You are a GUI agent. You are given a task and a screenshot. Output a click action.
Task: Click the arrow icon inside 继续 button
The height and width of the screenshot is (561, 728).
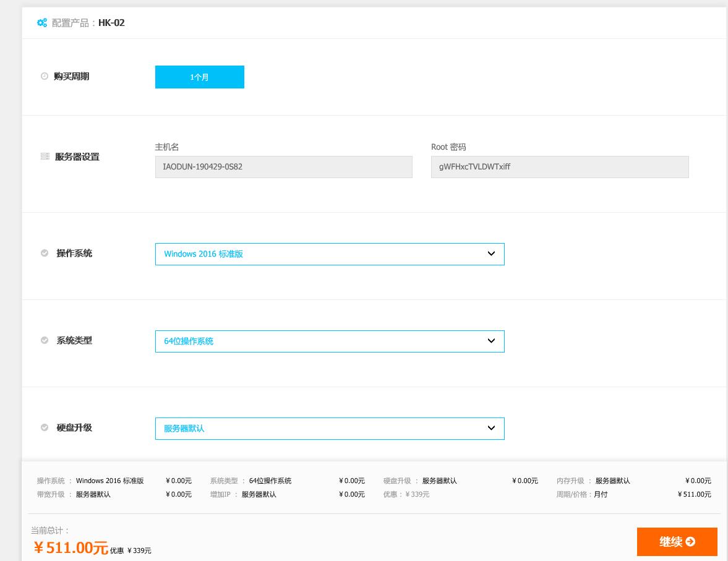[x=691, y=542]
